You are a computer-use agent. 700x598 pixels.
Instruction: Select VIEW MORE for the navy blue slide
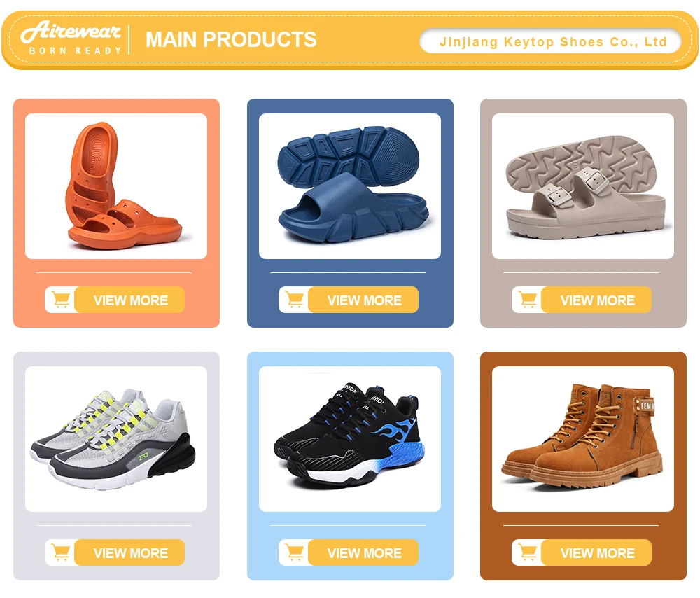coord(364,300)
